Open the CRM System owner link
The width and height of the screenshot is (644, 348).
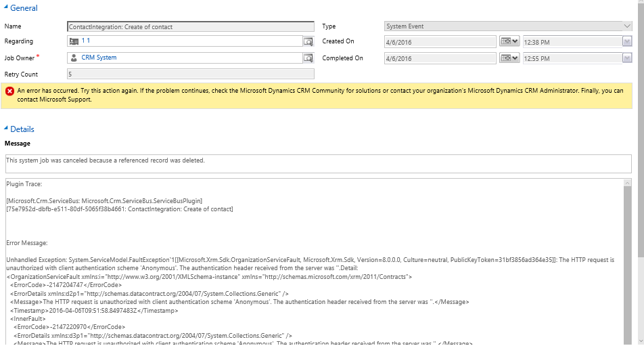coord(99,58)
